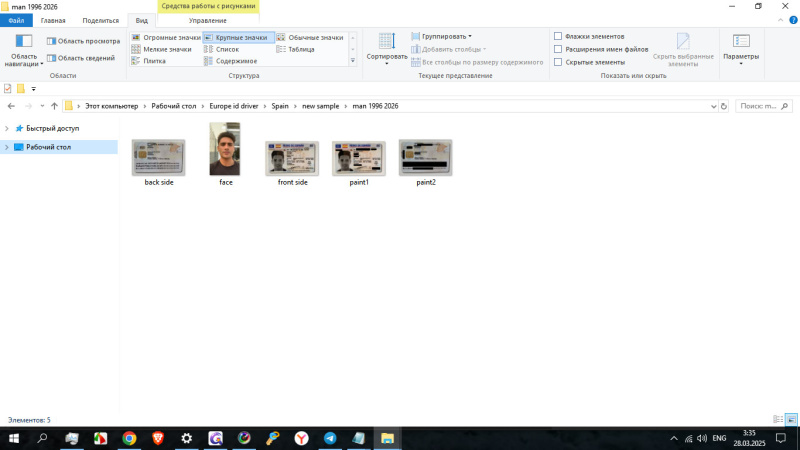Viewport: 800px width, 450px height.
Task: Expand the Быстрый доступ tree node
Action: pyautogui.click(x=9, y=129)
